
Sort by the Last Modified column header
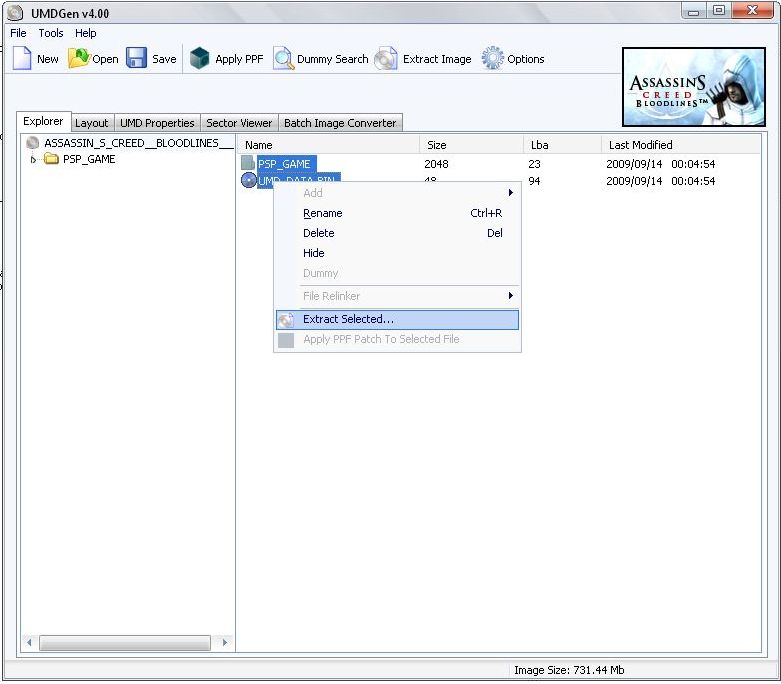[681, 145]
